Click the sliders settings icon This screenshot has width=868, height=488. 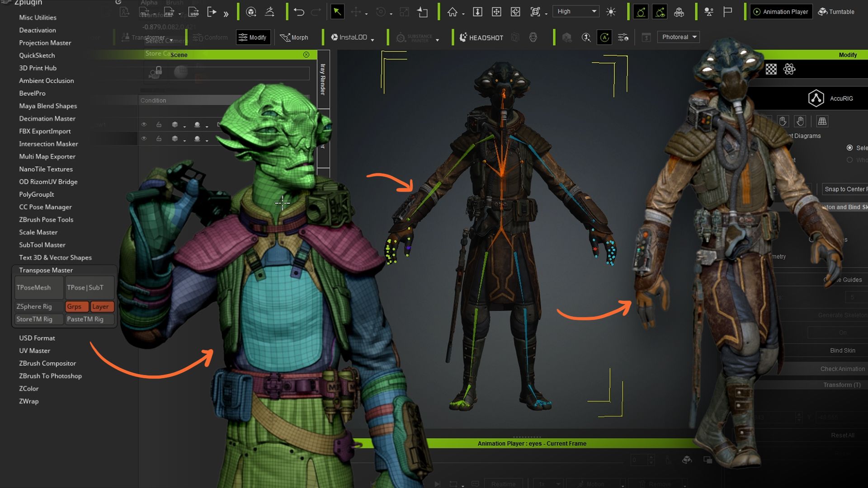pos(623,38)
